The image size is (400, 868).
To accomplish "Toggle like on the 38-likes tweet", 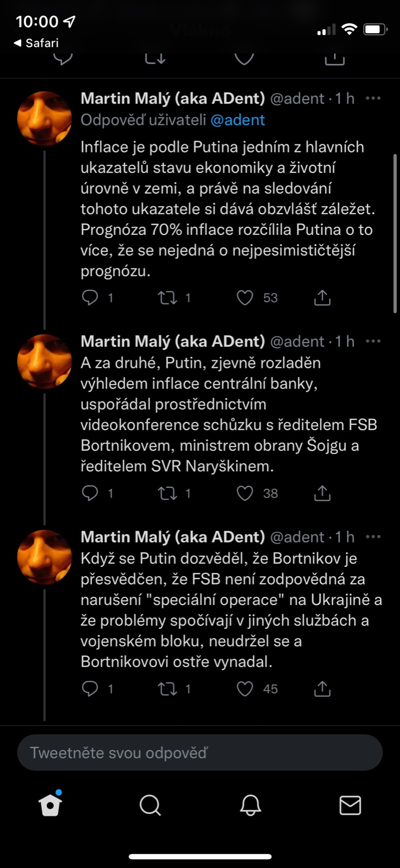I will pyautogui.click(x=245, y=493).
